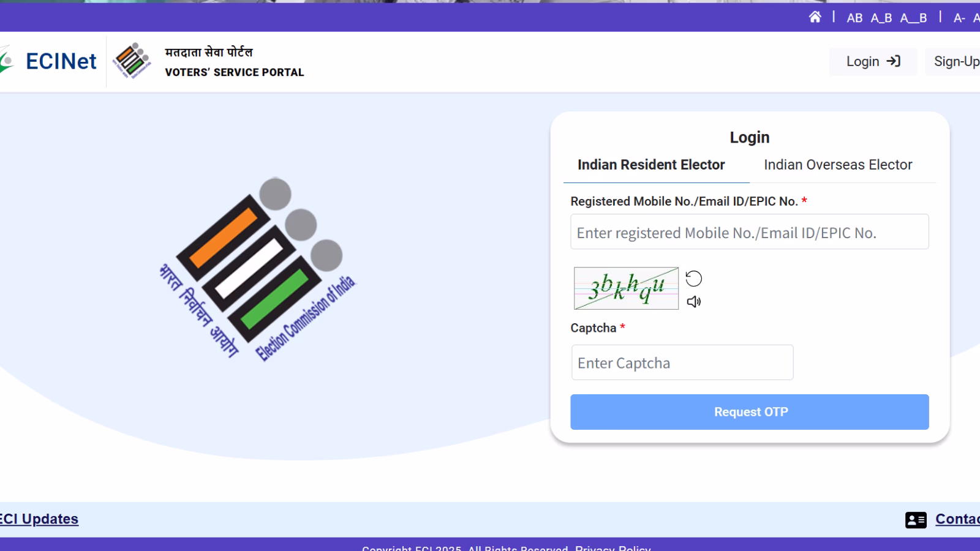Open the ECI Updates link
This screenshot has height=551, width=980.
point(38,519)
